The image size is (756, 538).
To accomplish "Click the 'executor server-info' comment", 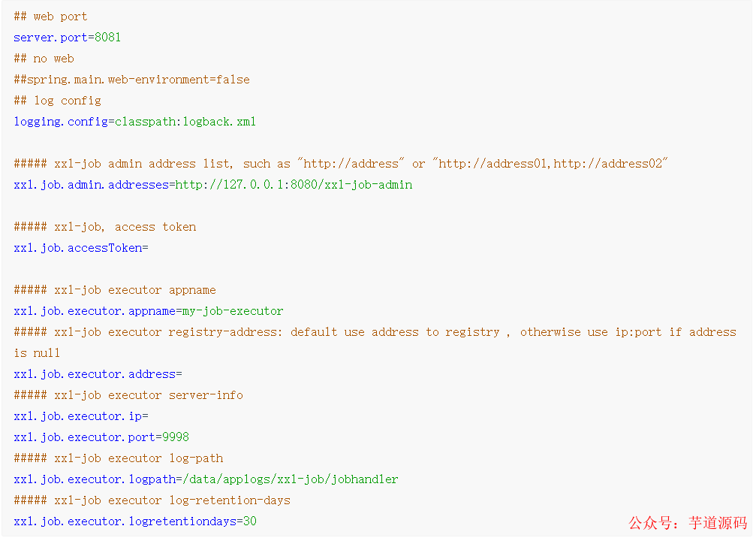I will [x=128, y=395].
